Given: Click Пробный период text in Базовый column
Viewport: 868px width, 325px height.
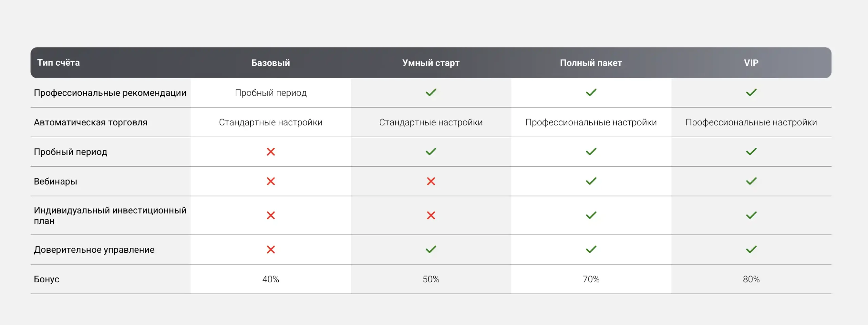Looking at the screenshot, I should pyautogui.click(x=271, y=93).
